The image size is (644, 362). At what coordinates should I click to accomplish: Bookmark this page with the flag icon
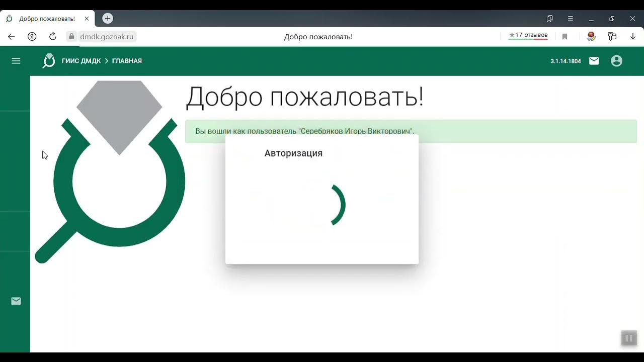point(565,37)
